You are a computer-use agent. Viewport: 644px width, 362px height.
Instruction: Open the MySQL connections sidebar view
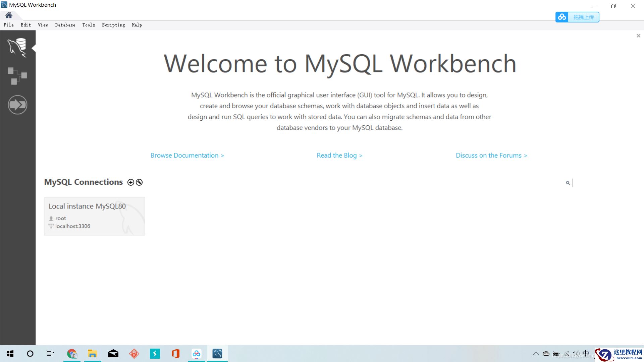point(17,47)
